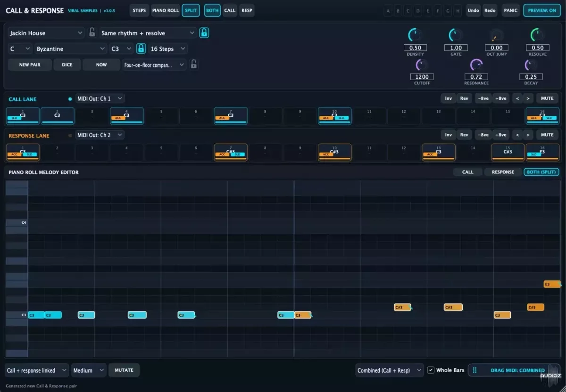Select the RESP lane tab in top bar

[x=247, y=10]
